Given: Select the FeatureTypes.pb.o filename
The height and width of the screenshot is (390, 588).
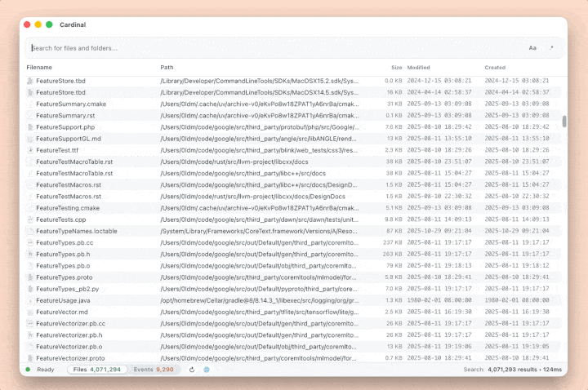Looking at the screenshot, I should (x=63, y=266).
